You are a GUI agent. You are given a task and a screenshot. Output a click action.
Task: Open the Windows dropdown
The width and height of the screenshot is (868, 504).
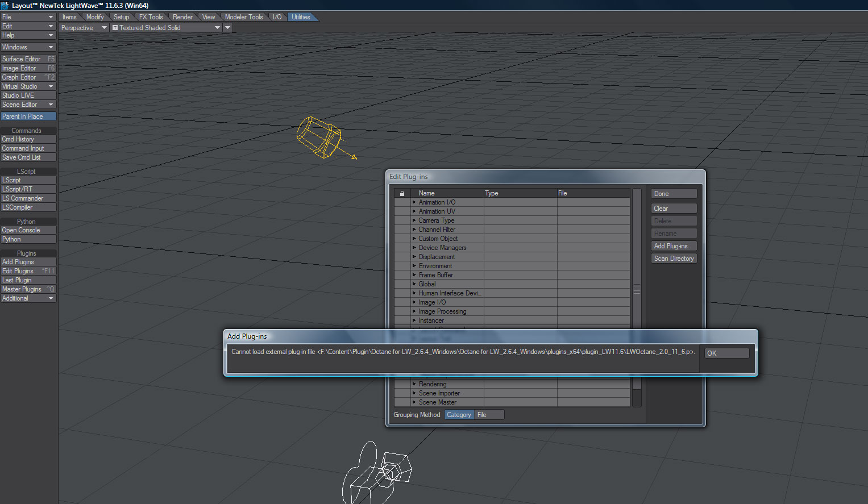(x=28, y=47)
